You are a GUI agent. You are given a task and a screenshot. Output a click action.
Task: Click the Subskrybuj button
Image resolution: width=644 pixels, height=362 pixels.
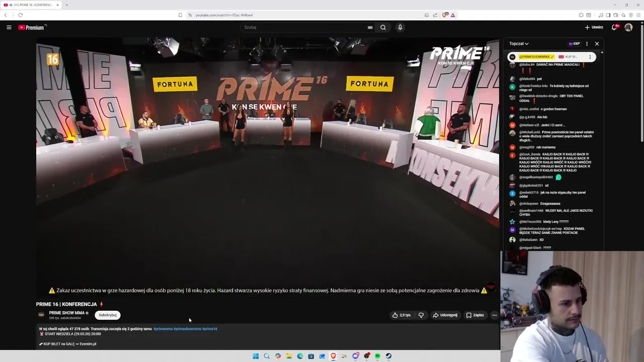[108, 315]
